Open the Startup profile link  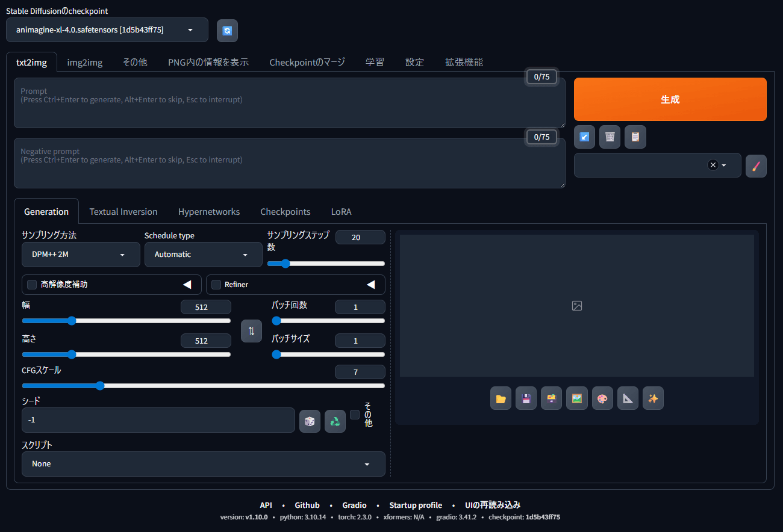[x=416, y=505]
